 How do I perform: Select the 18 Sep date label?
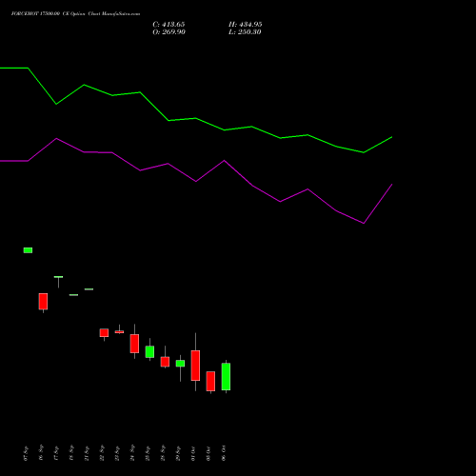[x=71, y=453]
